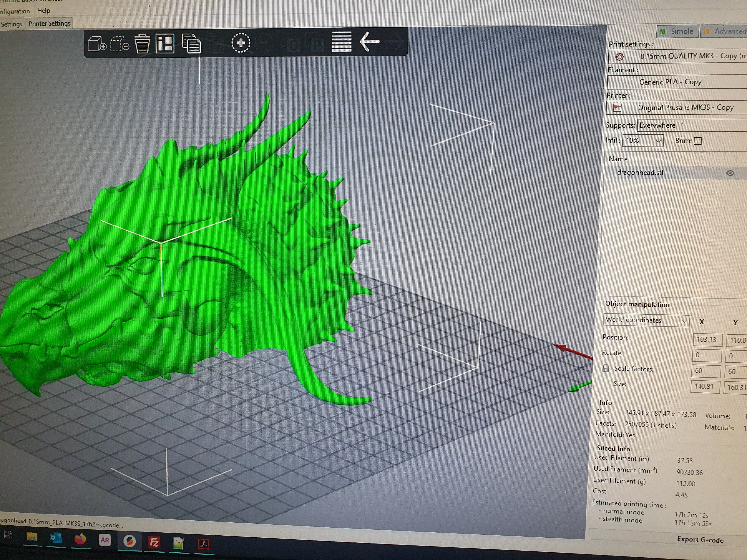Viewport: 747px width, 560px height.
Task: Open variable layer height editing tool
Action: coord(341,41)
